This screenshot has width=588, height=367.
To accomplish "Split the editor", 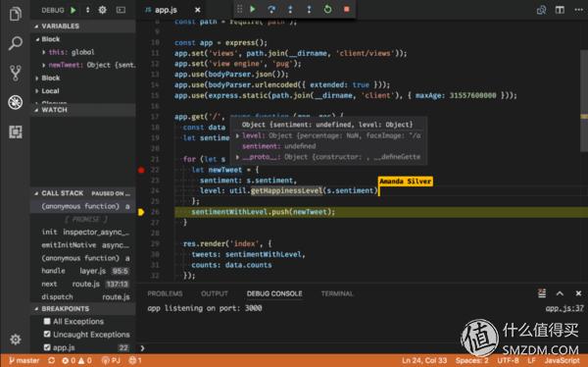I will [x=560, y=10].
